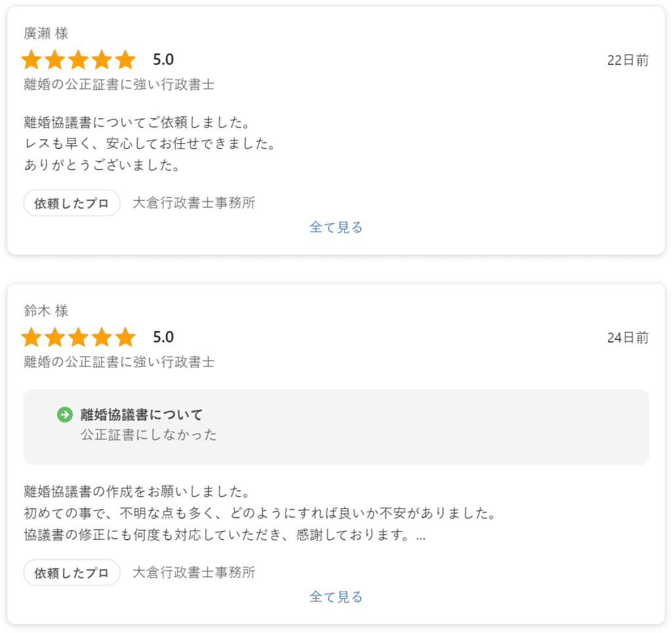Viewport: 672px width, 633px height.
Task: Click 公正証書にしなかった answer text
Action: 148,435
